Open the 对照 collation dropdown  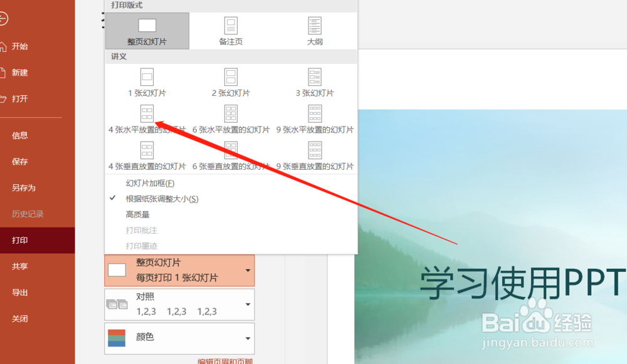179,304
